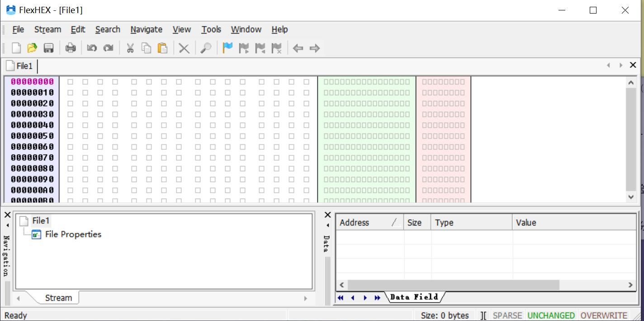
Task: Save the file using the floppy disk icon
Action: pyautogui.click(x=48, y=48)
